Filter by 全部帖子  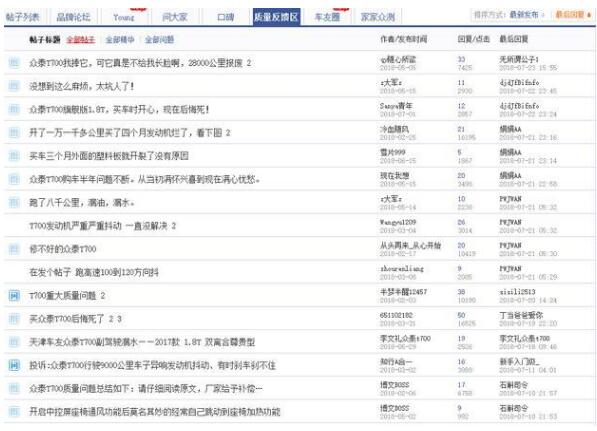(x=80, y=40)
